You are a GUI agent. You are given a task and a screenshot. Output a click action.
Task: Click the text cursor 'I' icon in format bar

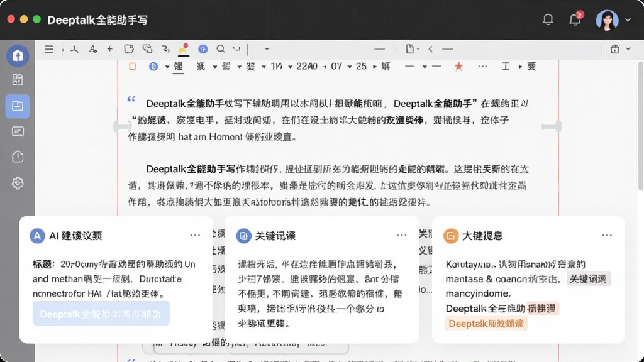506,67
